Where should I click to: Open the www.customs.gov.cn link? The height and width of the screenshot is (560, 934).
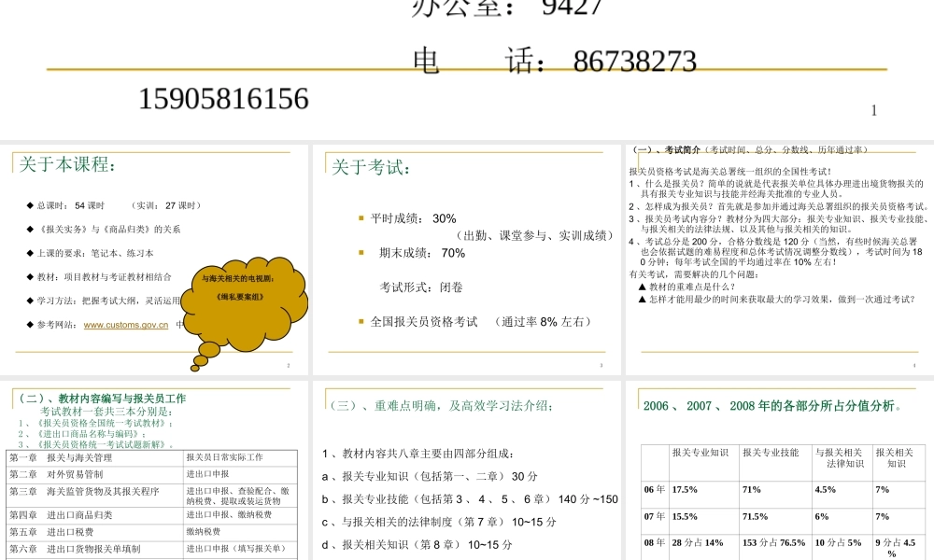[x=126, y=325]
